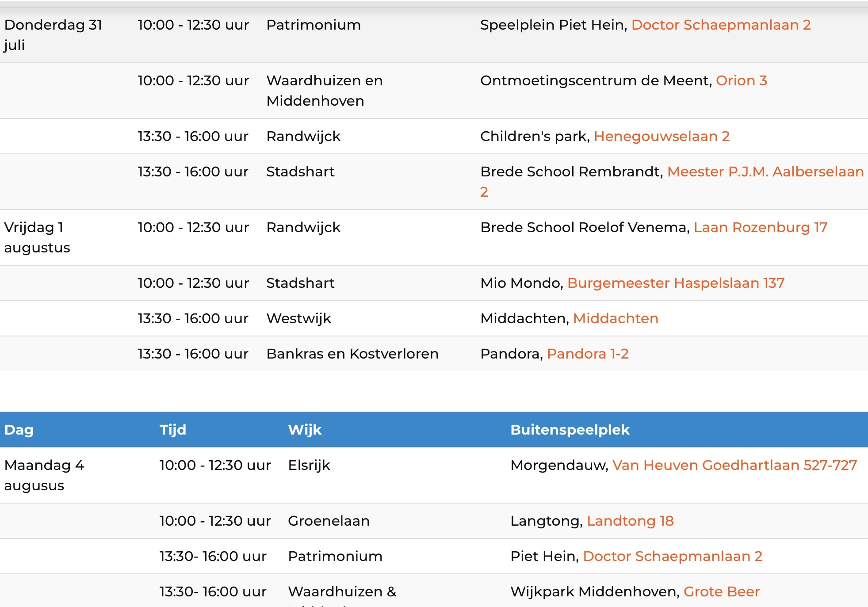The image size is (868, 607).
Task: Follow the Burgemeester Haspelslaan 137 link
Action: [x=676, y=283]
